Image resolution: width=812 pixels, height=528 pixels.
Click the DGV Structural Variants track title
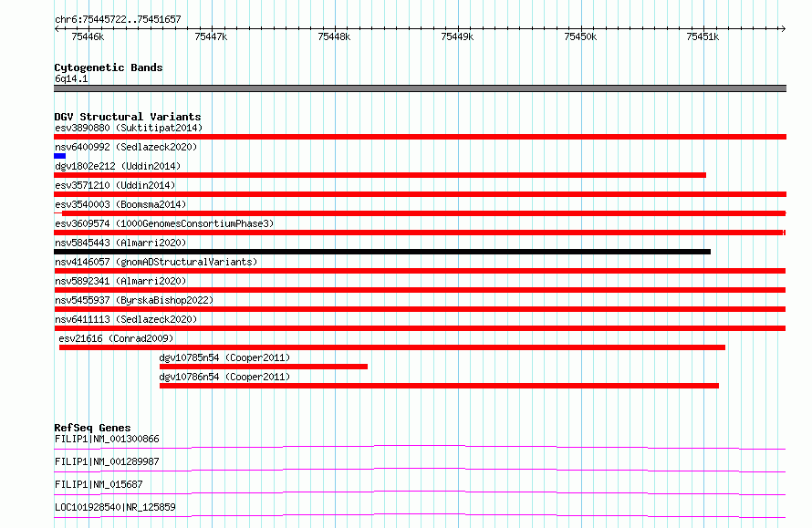click(x=128, y=117)
